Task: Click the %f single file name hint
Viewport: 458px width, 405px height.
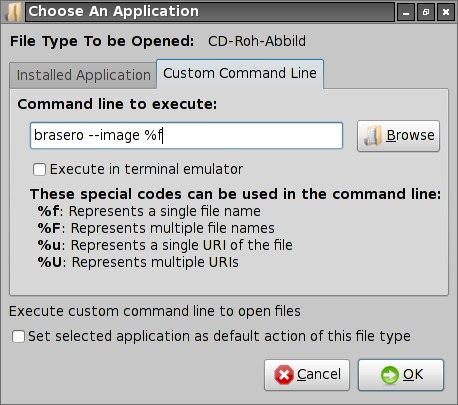Action: click(149, 211)
